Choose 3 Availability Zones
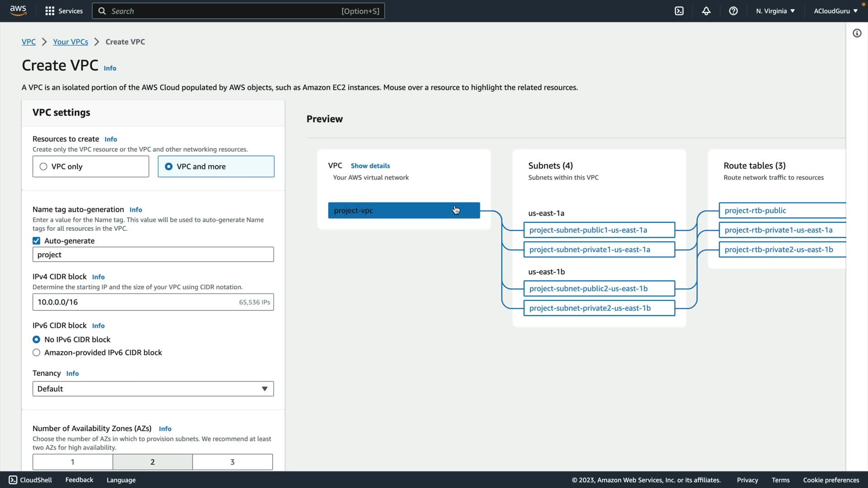Image resolution: width=868 pixels, height=488 pixels. click(232, 462)
